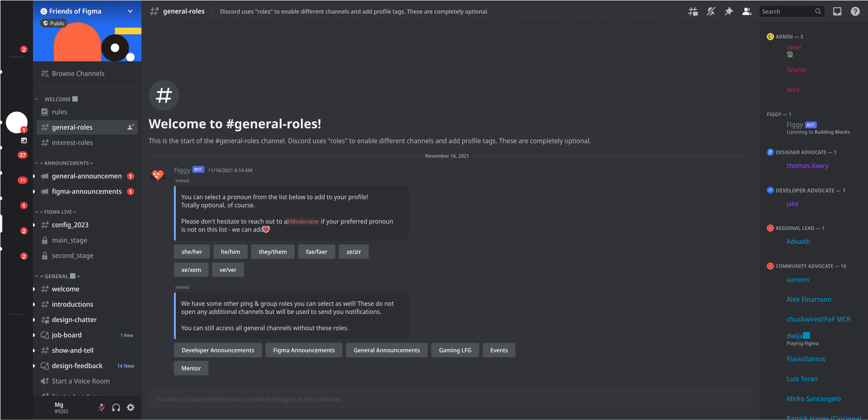Image resolution: width=868 pixels, height=420 pixels.
Task: Open member alex! in Admin list
Action: 793,47
